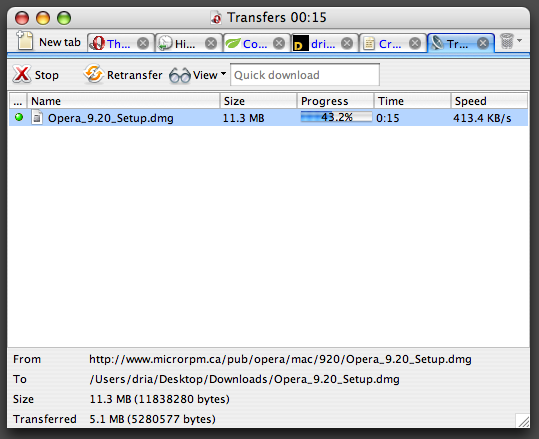Screen dimensions: 539x439
Task: Click the orange Retransfer arrows icon
Action: [x=93, y=74]
